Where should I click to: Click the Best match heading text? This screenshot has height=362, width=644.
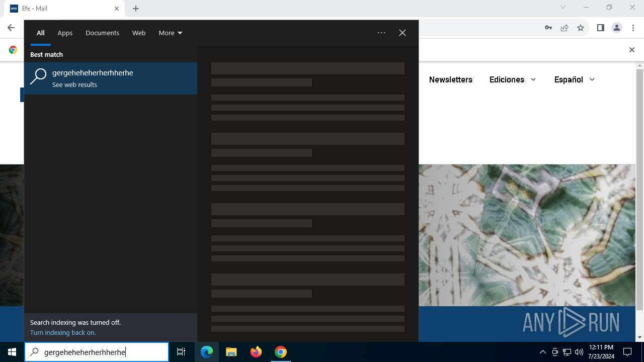(x=46, y=54)
